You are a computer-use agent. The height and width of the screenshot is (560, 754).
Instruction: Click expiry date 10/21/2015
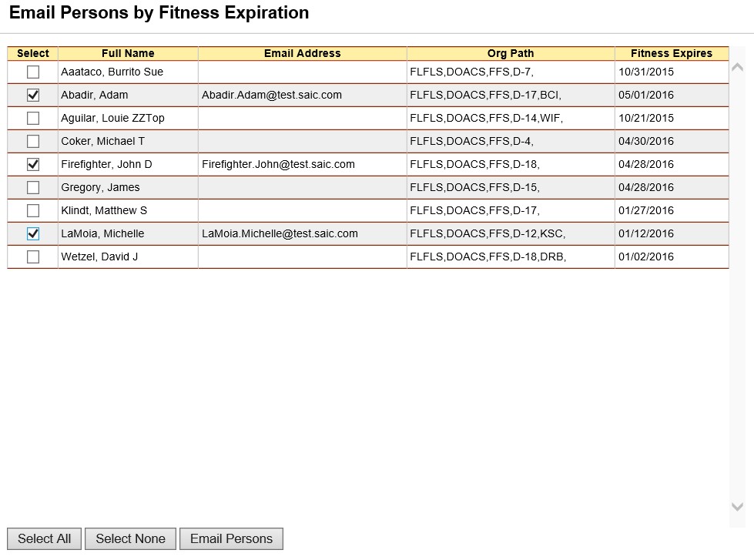coord(646,119)
